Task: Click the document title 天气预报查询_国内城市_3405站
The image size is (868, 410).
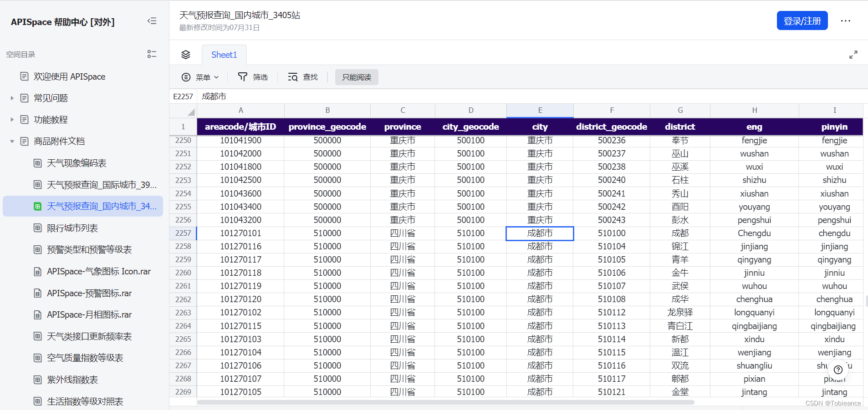Action: [x=240, y=15]
